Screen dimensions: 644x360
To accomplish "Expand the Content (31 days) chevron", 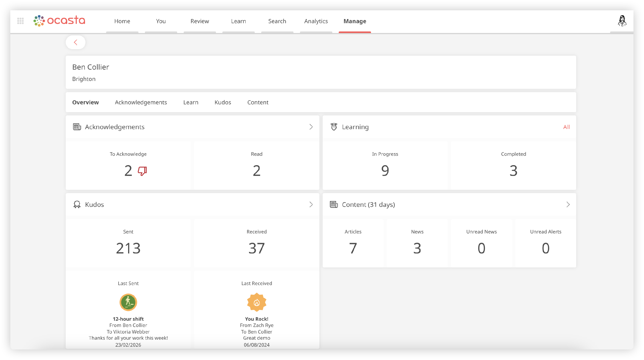I will (568, 205).
